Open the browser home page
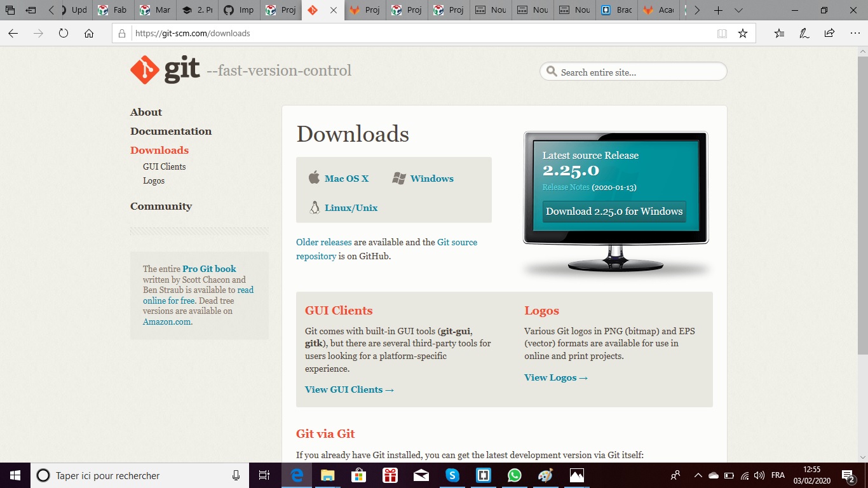The height and width of the screenshot is (488, 868). click(x=89, y=33)
